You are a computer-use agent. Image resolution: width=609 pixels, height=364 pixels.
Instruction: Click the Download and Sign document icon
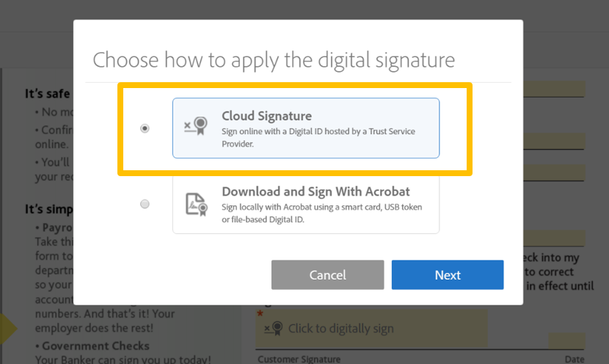[x=195, y=203]
